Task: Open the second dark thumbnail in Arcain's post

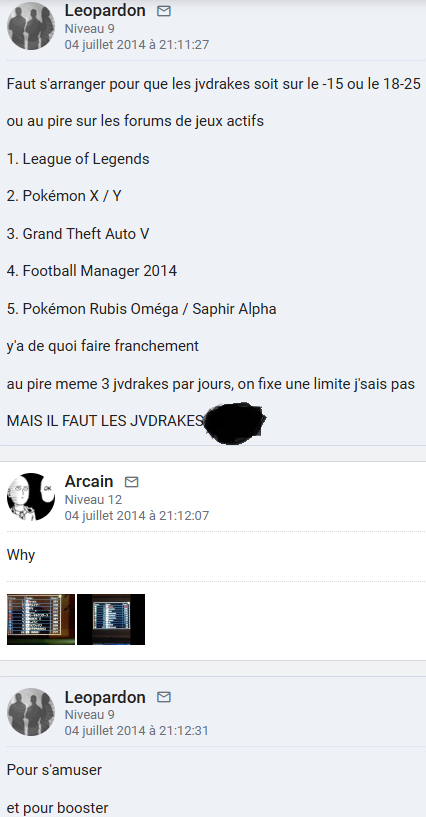Action: (111, 620)
